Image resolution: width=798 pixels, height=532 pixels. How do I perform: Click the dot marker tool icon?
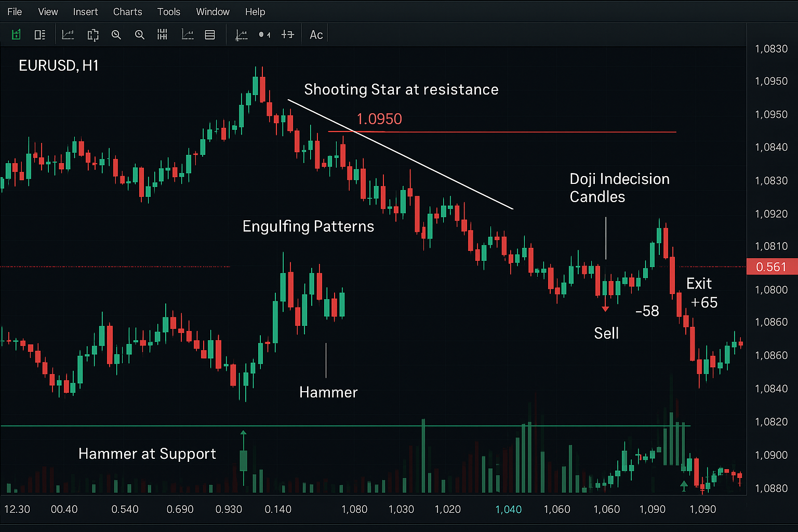pos(264,35)
